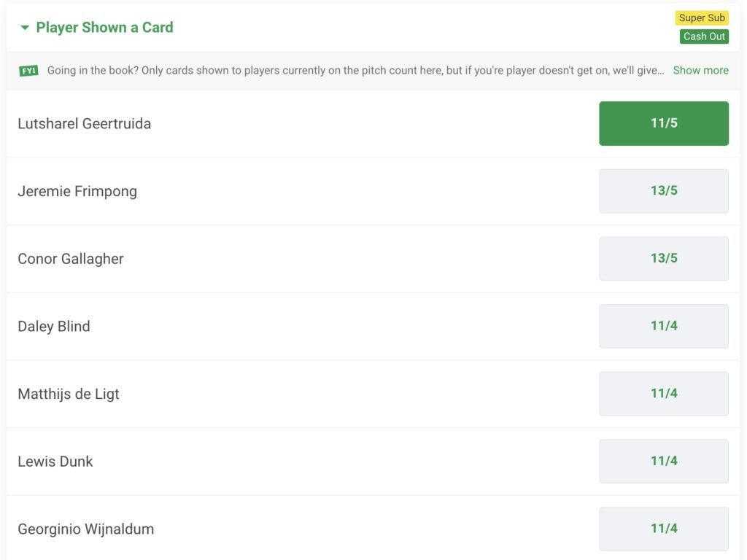Image resolution: width=747 pixels, height=560 pixels.
Task: Add Daley Blind 11/4 to betslip
Action: [x=663, y=326]
